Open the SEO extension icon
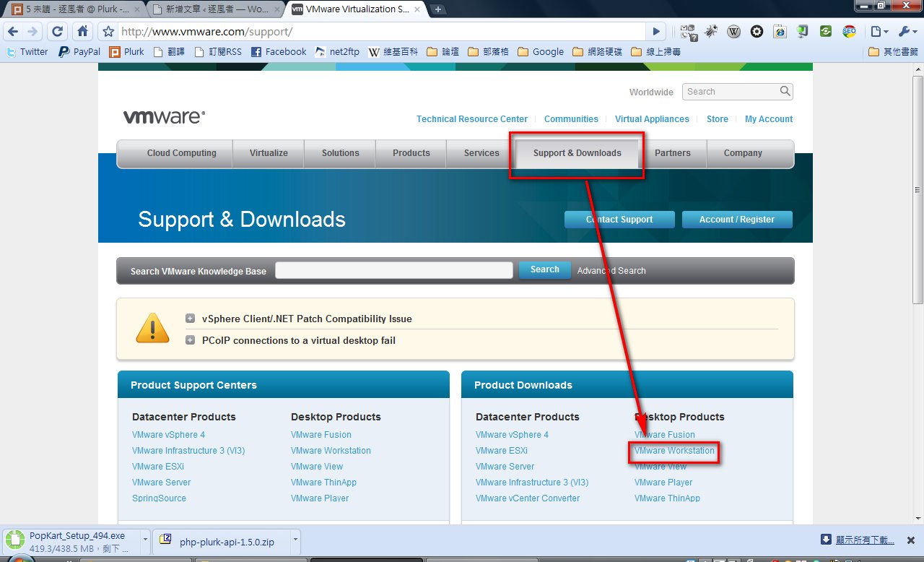 [849, 32]
